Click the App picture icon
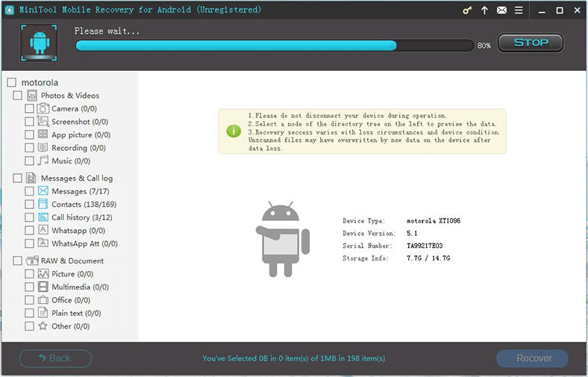The image size is (588, 377). (x=43, y=134)
